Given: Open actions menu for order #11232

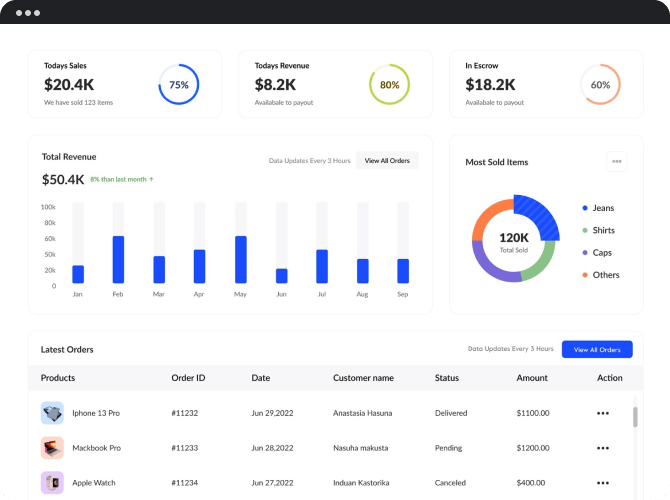Looking at the screenshot, I should [603, 413].
